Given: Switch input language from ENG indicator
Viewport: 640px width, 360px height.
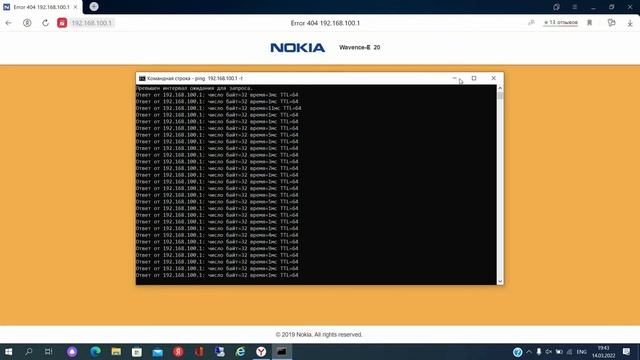Looking at the screenshot, I should [582, 352].
